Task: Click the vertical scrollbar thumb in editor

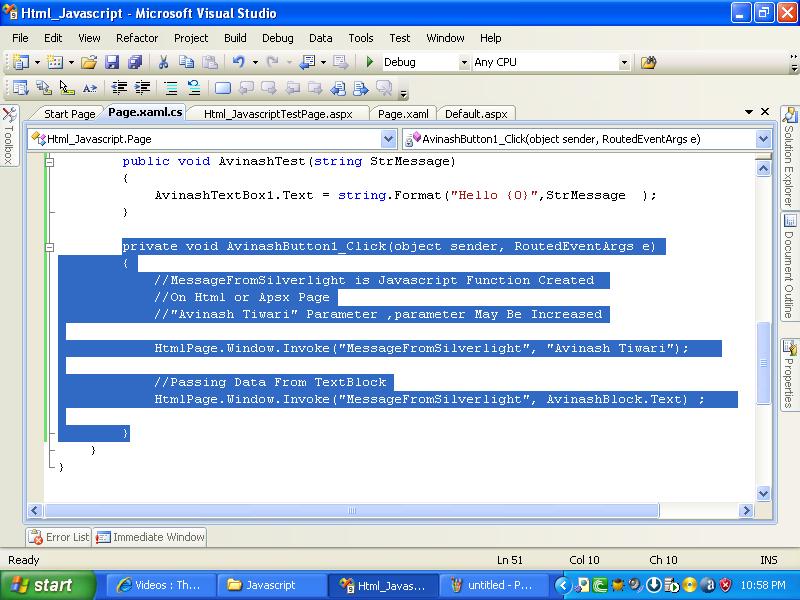Action: click(763, 363)
